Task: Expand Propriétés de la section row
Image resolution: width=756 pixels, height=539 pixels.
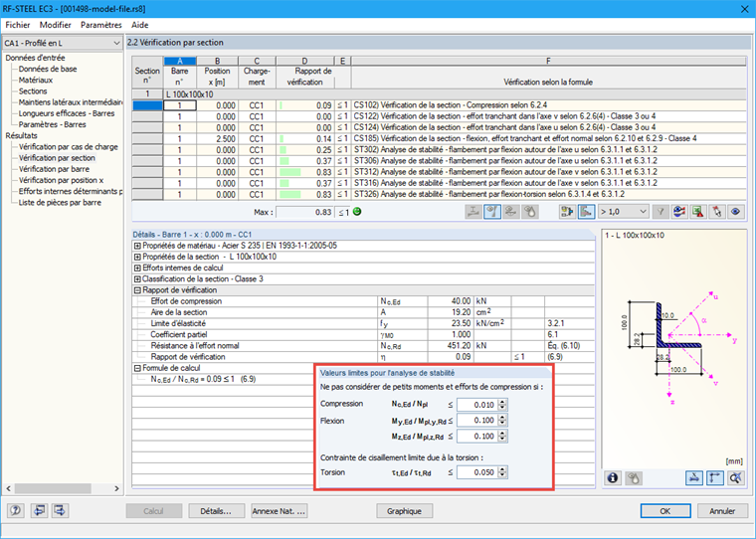Action: coord(137,257)
